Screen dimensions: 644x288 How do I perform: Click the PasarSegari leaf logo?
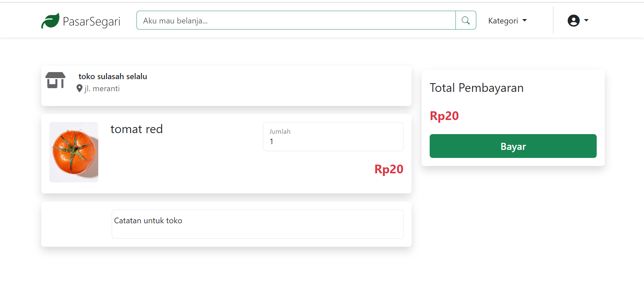click(x=50, y=20)
